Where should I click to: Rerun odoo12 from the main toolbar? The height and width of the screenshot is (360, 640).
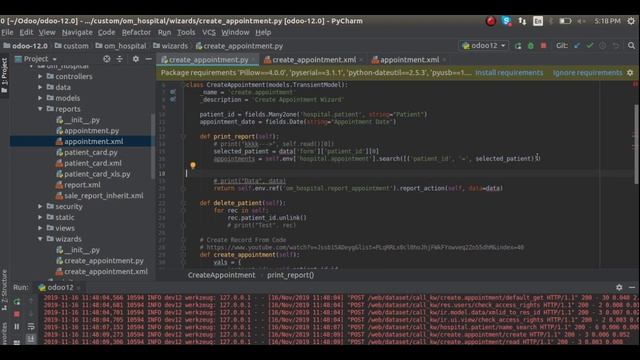tap(518, 46)
